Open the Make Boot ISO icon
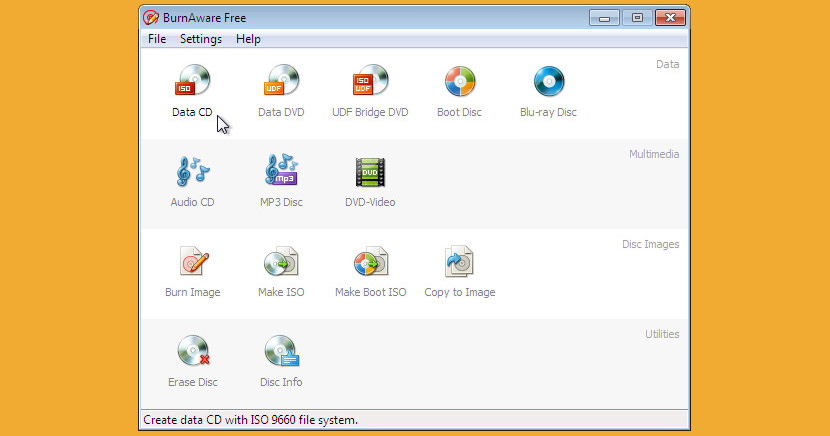Screen dimensions: 830x436 [x=371, y=261]
